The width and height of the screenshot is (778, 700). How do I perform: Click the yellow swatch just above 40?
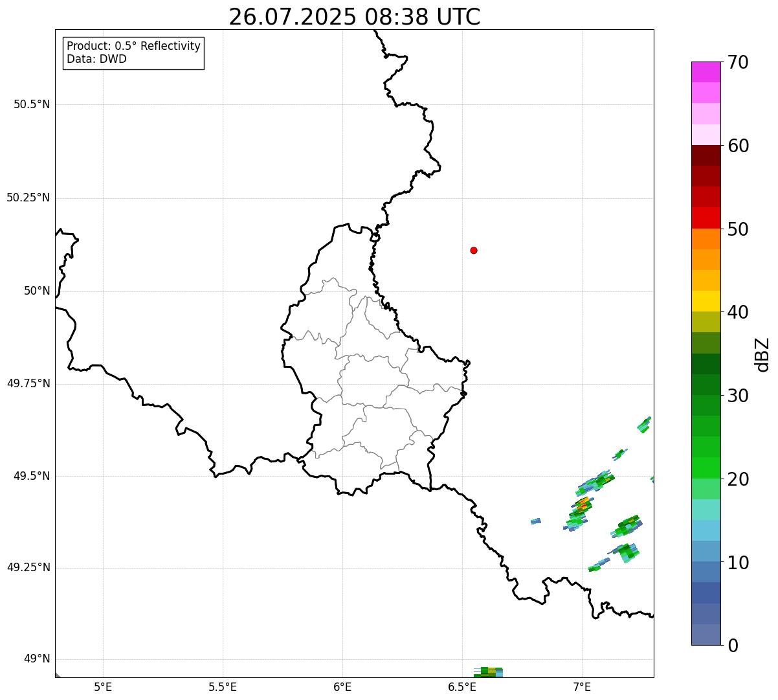[706, 301]
